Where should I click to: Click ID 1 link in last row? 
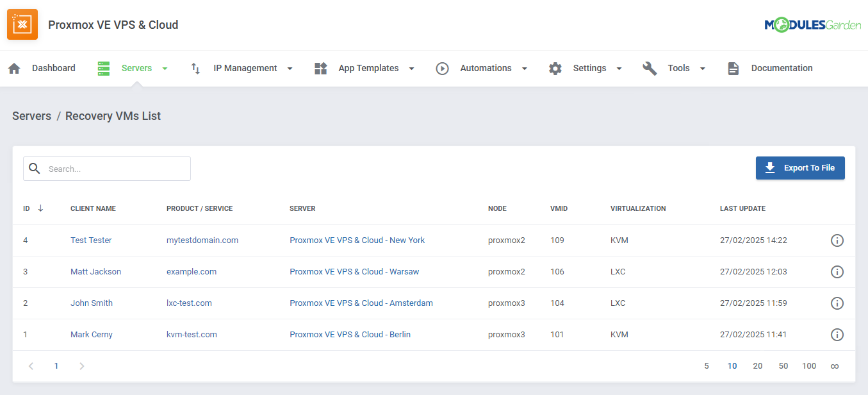coord(26,335)
